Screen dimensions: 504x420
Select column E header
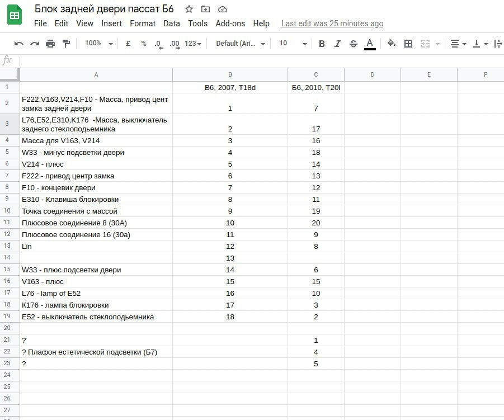pyautogui.click(x=429, y=74)
